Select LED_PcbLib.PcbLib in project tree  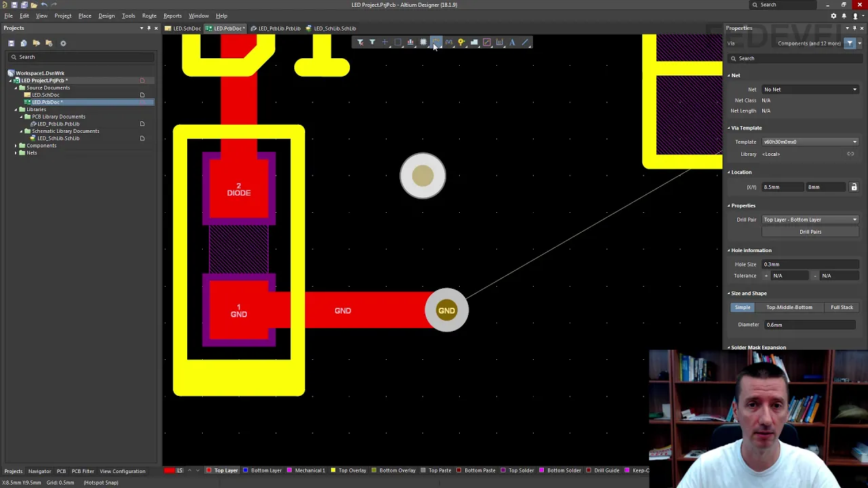point(58,124)
